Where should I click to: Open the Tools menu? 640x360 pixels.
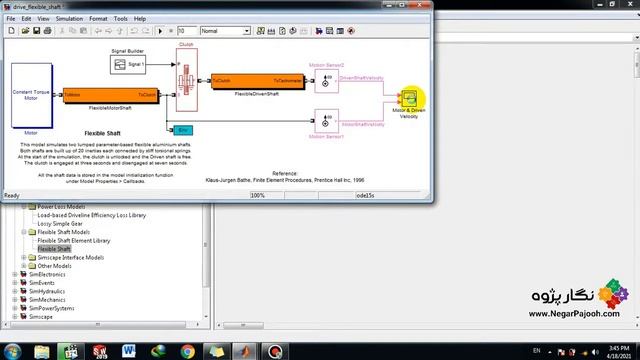pyautogui.click(x=120, y=19)
